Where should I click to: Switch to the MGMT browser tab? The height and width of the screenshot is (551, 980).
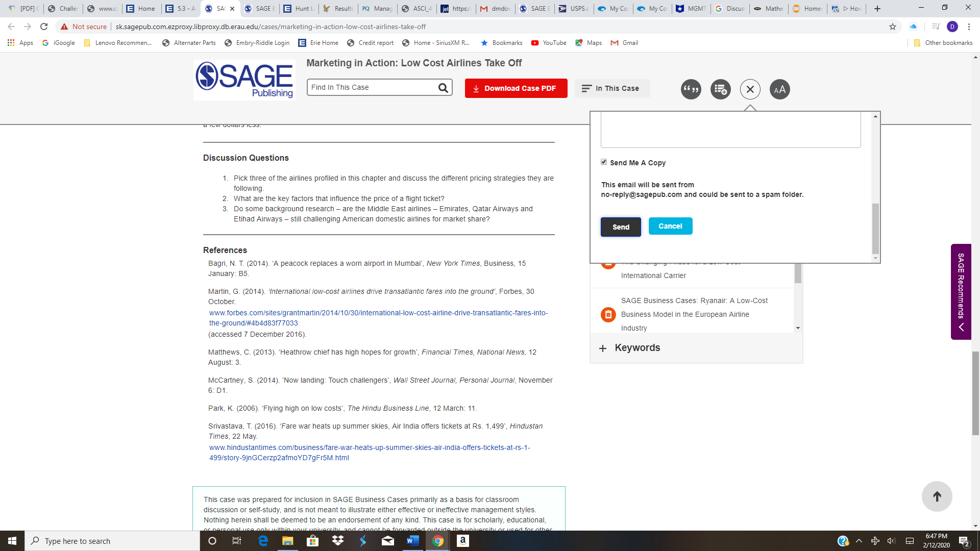[x=692, y=9]
